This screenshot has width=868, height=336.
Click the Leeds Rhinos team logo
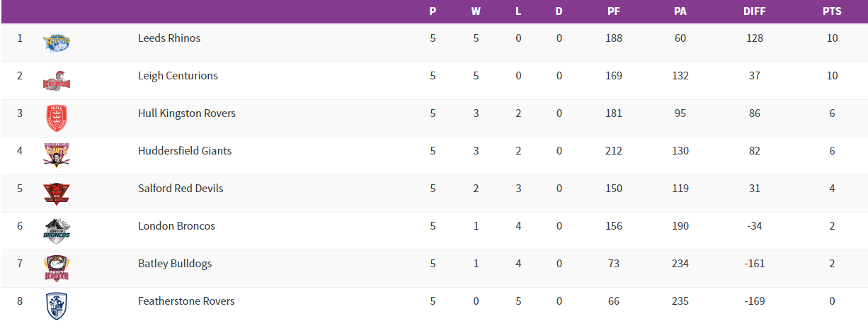pos(56,43)
